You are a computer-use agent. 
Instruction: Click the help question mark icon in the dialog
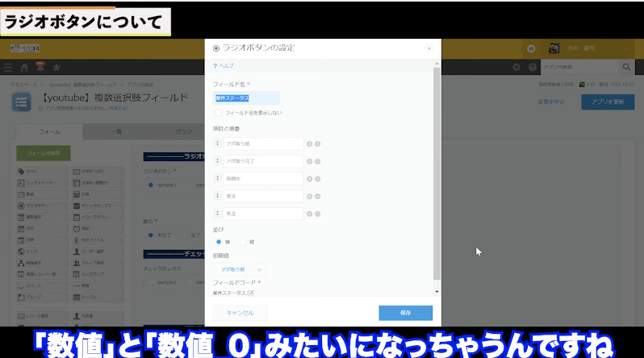[x=215, y=65]
